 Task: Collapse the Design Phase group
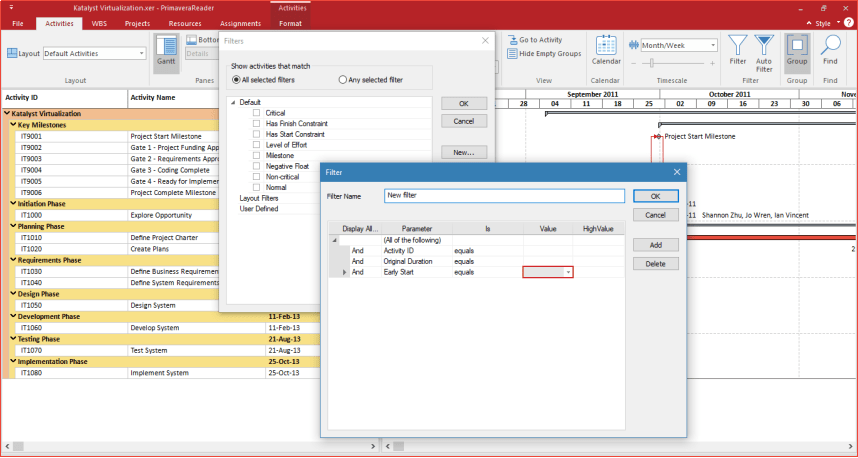coord(13,294)
